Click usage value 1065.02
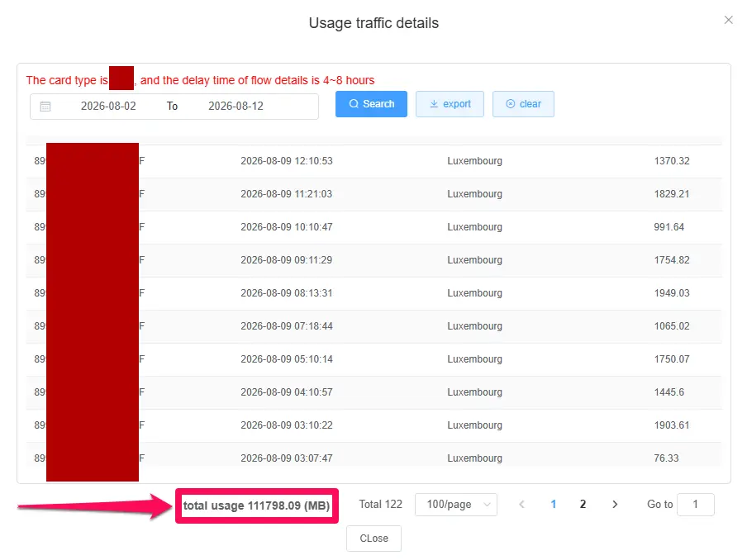 [x=672, y=326]
